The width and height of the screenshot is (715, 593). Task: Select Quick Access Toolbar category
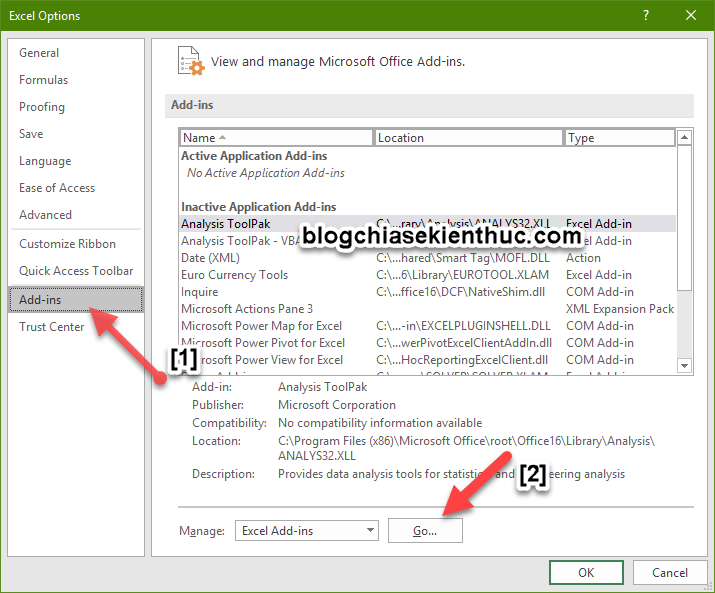click(x=76, y=271)
